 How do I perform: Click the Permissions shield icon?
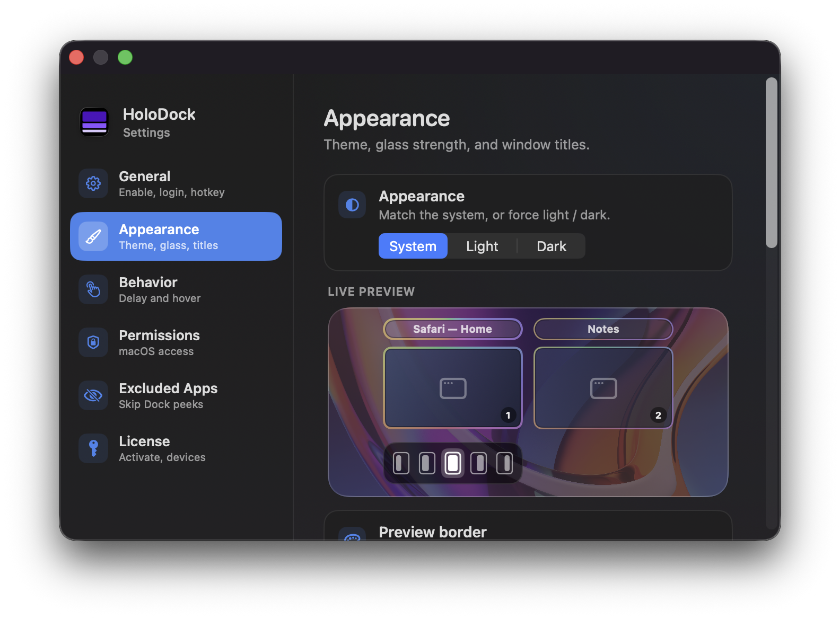93,342
